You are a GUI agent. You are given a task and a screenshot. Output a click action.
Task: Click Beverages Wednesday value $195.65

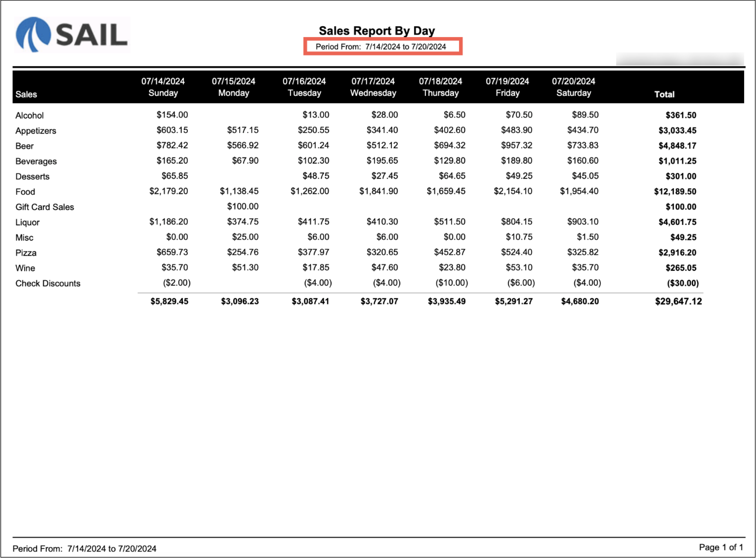tap(382, 160)
